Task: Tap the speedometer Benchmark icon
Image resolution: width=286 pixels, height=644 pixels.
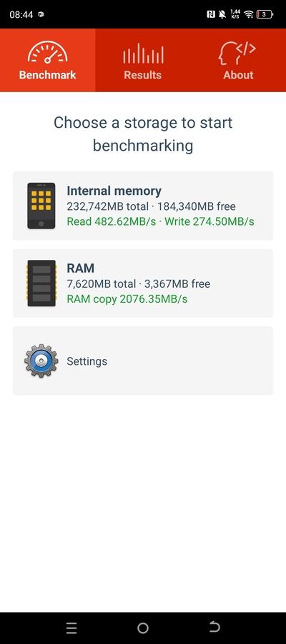Action: point(48,51)
